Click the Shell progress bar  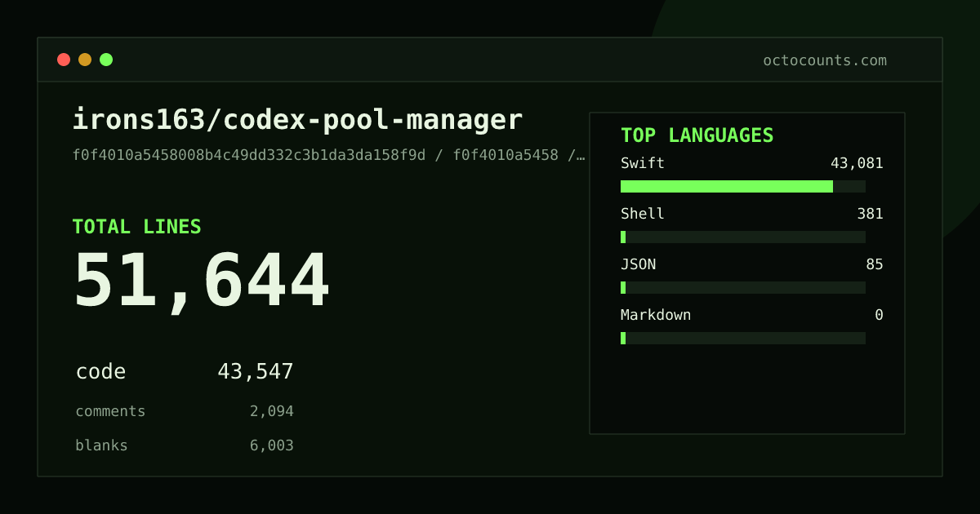click(743, 237)
